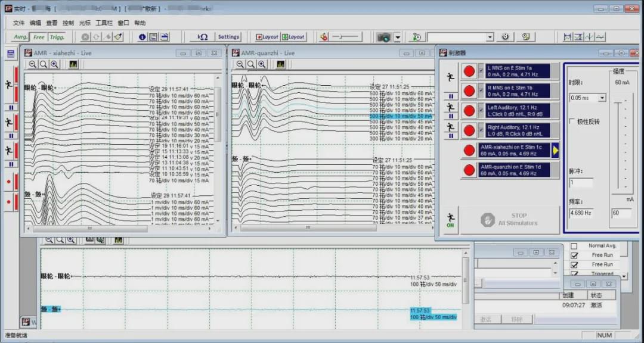This screenshot has width=644, height=343.
Task: Click the 频率 frequency field showing 4.690 Hz
Action: 580,213
